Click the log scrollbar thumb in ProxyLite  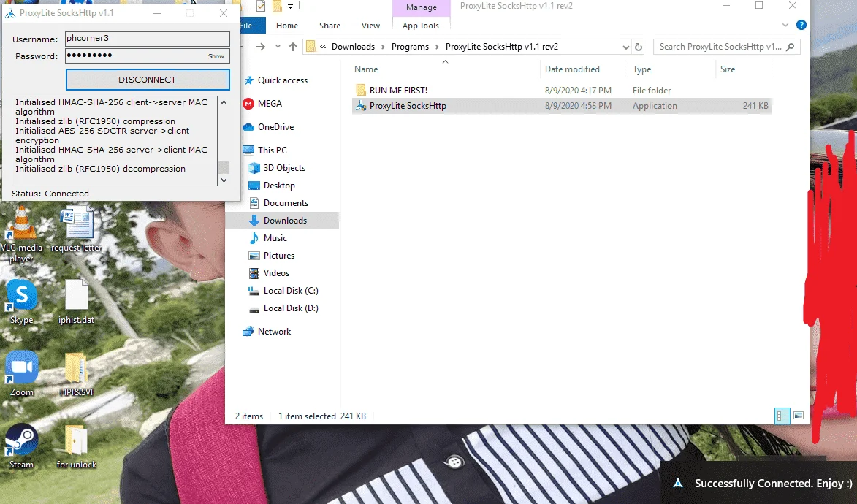click(224, 167)
